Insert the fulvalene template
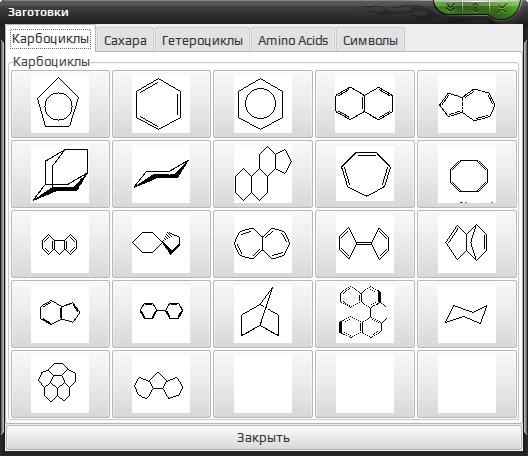This screenshot has width=528, height=456. pos(365,244)
